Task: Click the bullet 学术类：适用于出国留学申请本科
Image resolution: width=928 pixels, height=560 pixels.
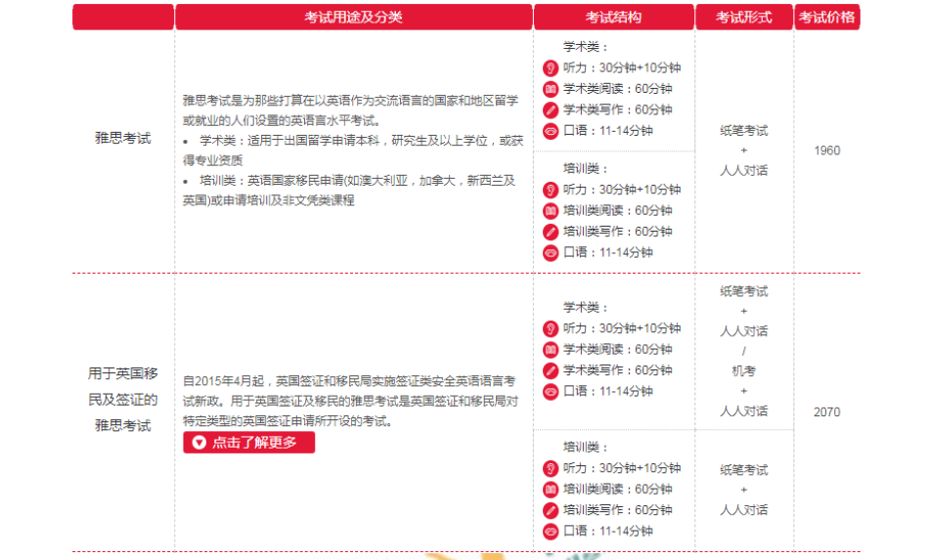Action: click(x=353, y=151)
